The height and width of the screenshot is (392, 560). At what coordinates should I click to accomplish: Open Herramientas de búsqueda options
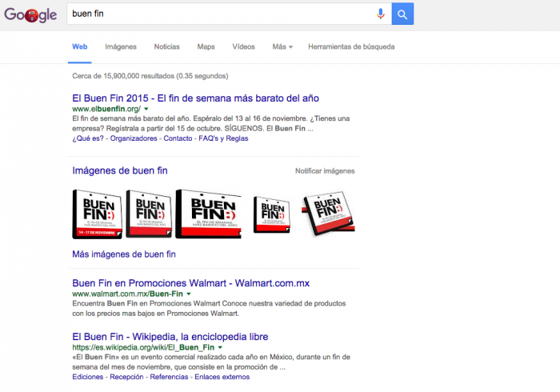350,47
